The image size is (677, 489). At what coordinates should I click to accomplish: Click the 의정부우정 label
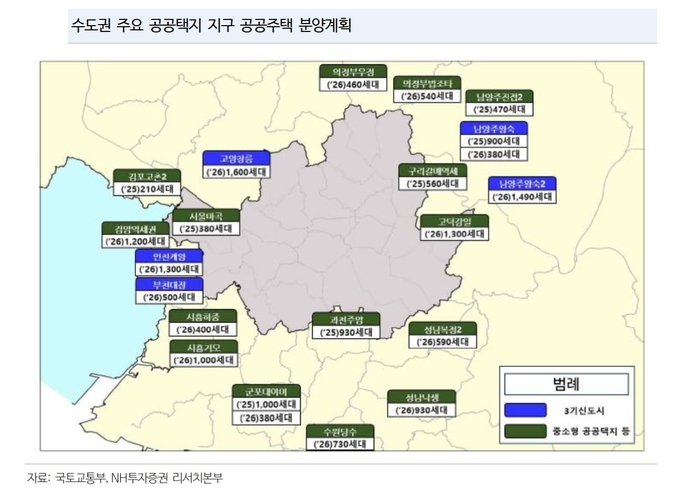tap(352, 72)
